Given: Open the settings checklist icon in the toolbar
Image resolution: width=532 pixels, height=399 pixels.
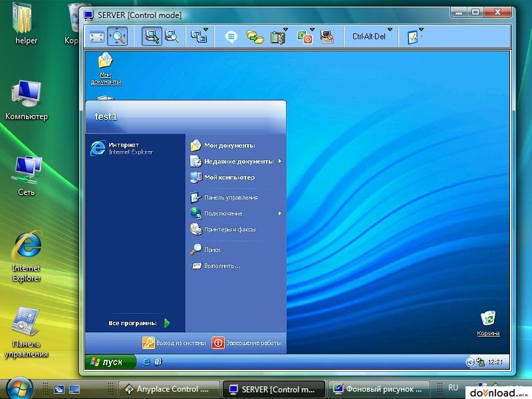Looking at the screenshot, I should (413, 37).
